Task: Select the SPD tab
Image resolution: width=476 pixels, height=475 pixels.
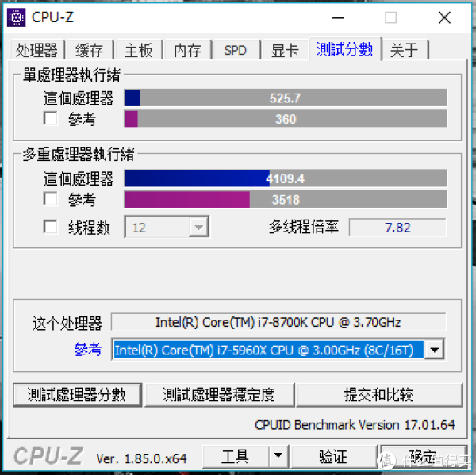Action: 236,50
